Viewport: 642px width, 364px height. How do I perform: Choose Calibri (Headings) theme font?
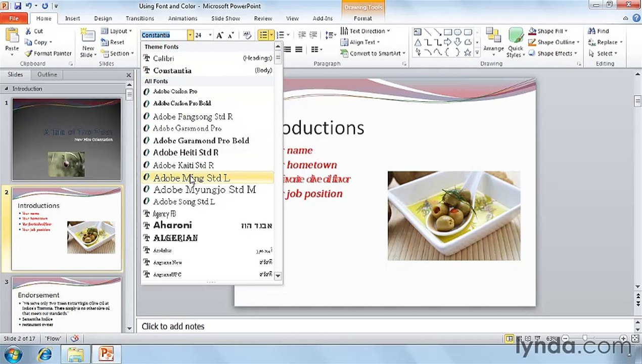pyautogui.click(x=207, y=58)
